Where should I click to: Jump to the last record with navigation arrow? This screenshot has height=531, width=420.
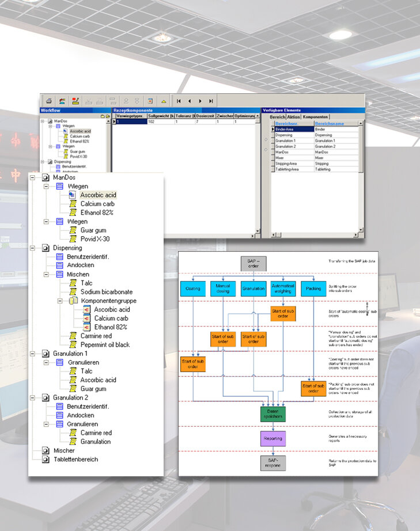[211, 101]
